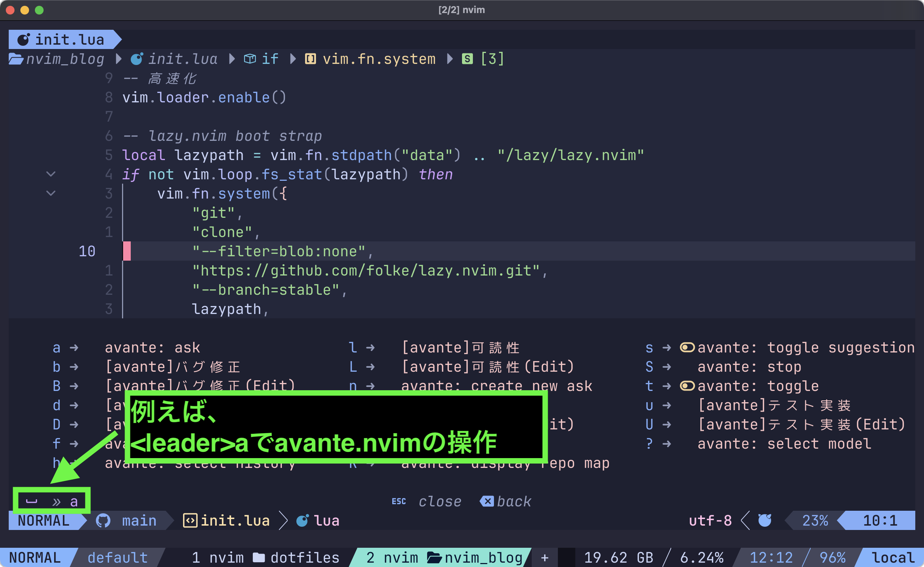Viewport: 924px width, 567px height.
Task: Click the folder icon next to dotfiles
Action: (259, 558)
